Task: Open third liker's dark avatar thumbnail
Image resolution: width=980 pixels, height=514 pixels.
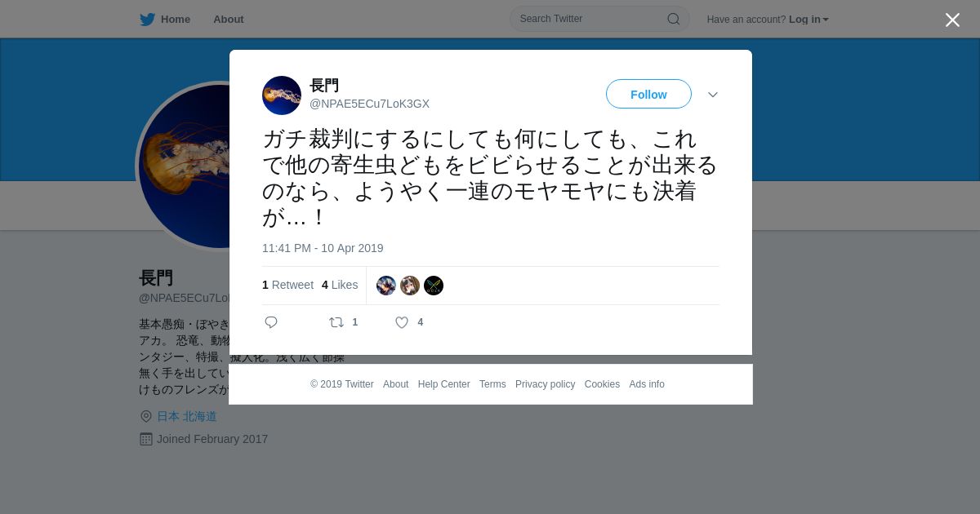Action: pos(434,286)
